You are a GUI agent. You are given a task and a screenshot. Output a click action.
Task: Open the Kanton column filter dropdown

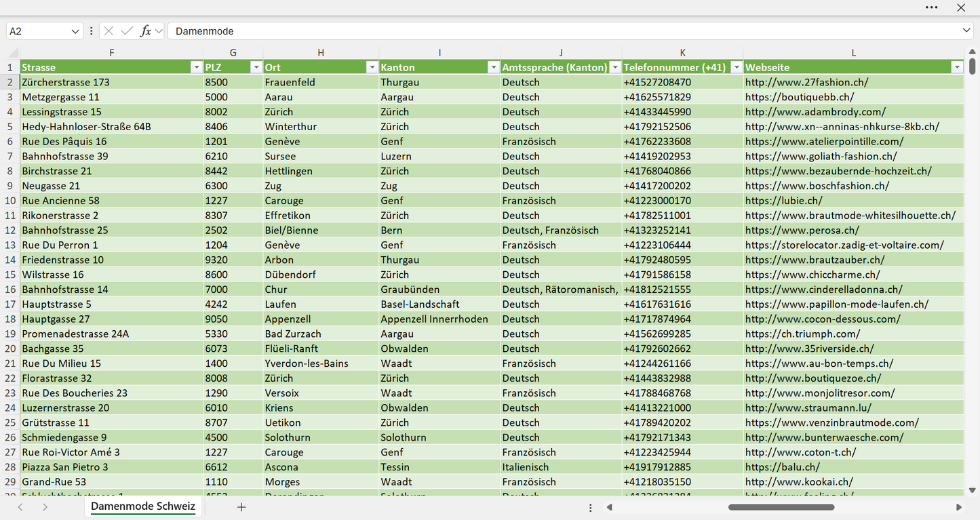493,67
